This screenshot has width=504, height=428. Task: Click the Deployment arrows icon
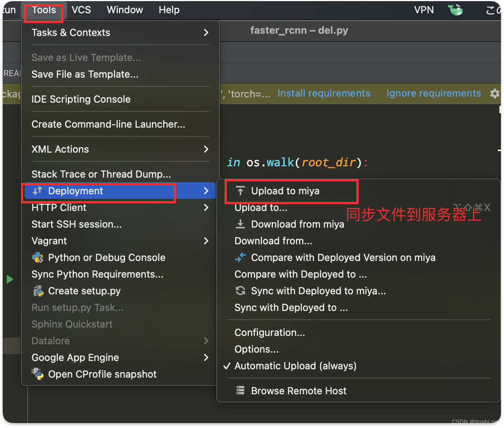pos(37,191)
